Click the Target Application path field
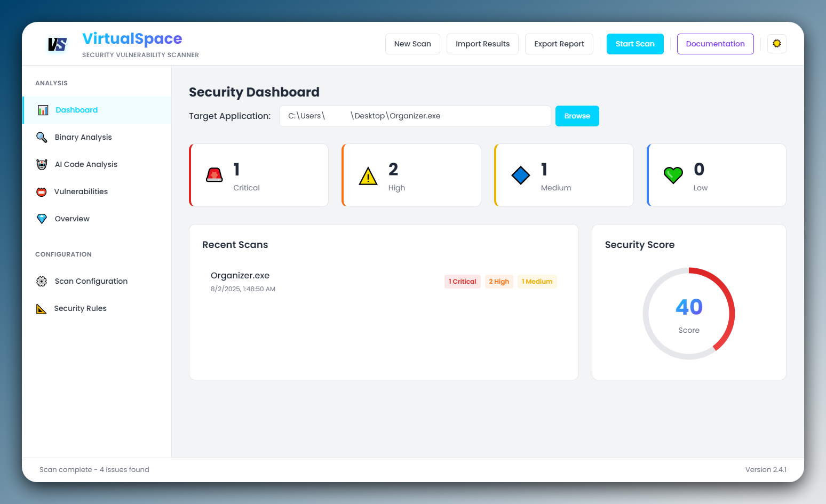The width and height of the screenshot is (826, 504). click(415, 116)
